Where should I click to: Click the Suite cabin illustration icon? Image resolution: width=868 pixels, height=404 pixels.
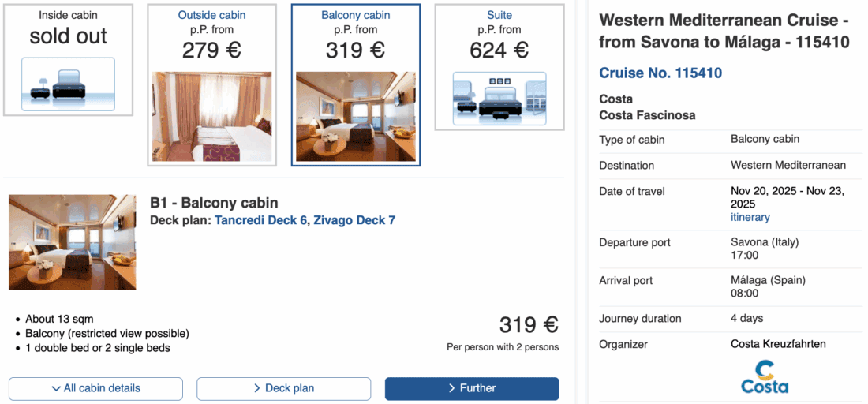pyautogui.click(x=499, y=99)
